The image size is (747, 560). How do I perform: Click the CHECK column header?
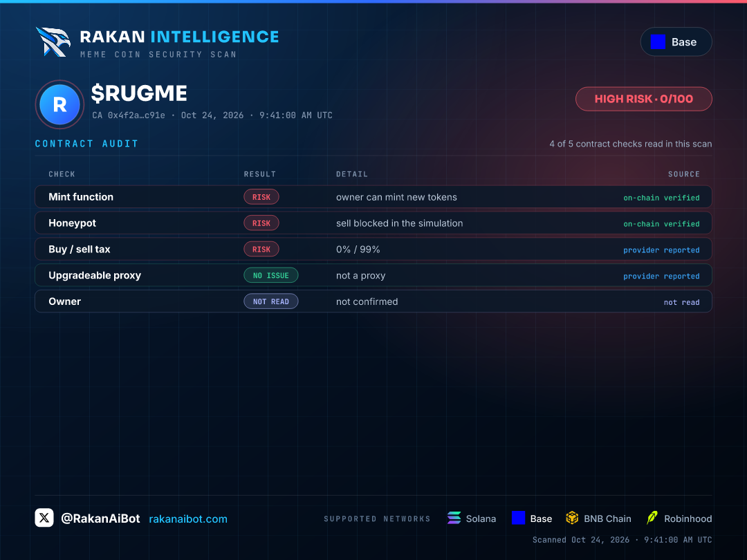click(62, 174)
